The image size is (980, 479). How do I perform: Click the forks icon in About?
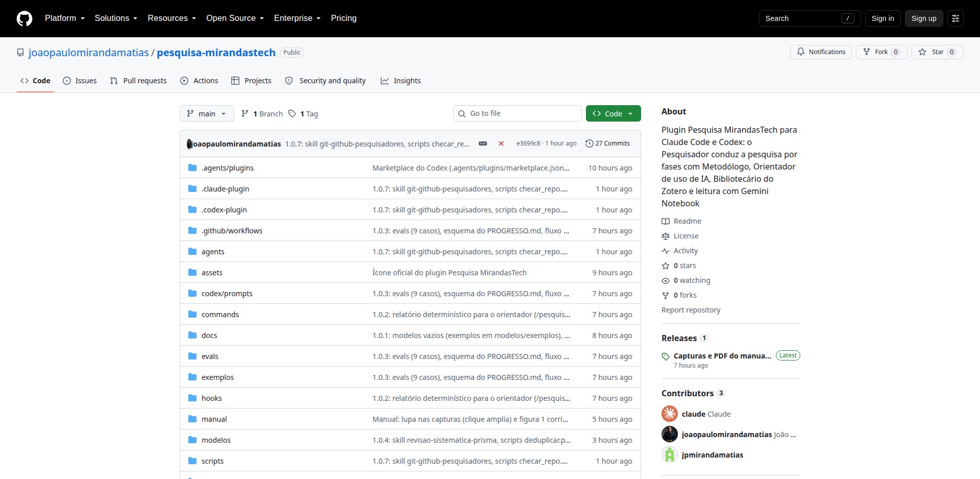[666, 295]
